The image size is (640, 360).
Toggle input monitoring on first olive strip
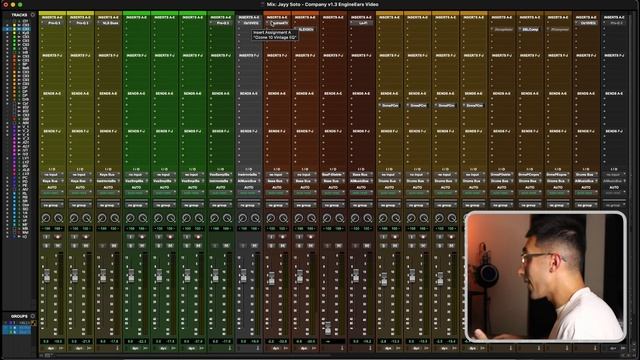[47, 237]
